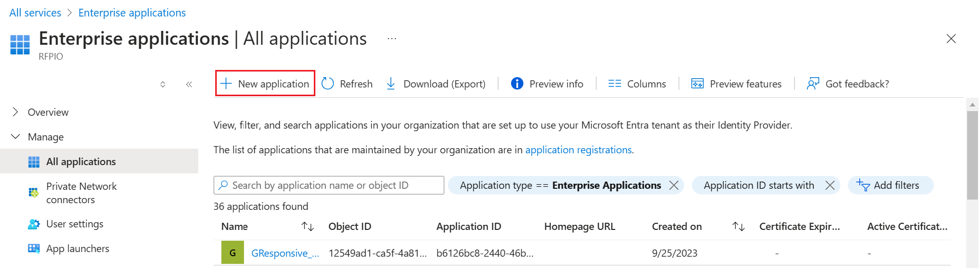The image size is (980, 268).
Task: Edit the Application ID starts with filter
Action: [x=759, y=185]
